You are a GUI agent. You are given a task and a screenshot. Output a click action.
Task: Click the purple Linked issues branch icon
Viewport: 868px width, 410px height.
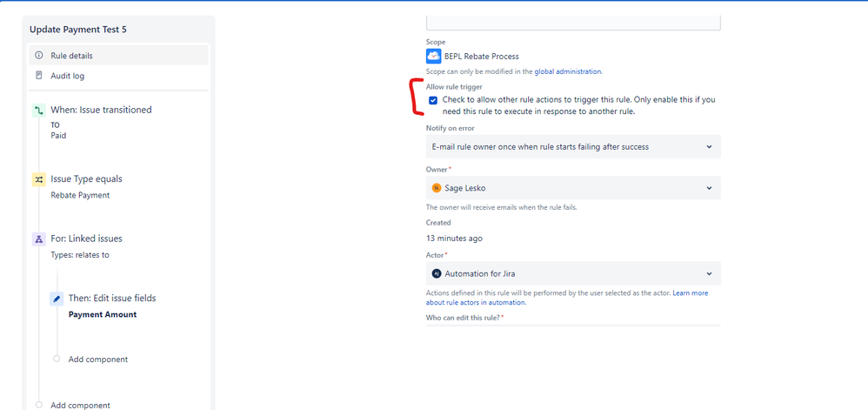pyautogui.click(x=39, y=239)
